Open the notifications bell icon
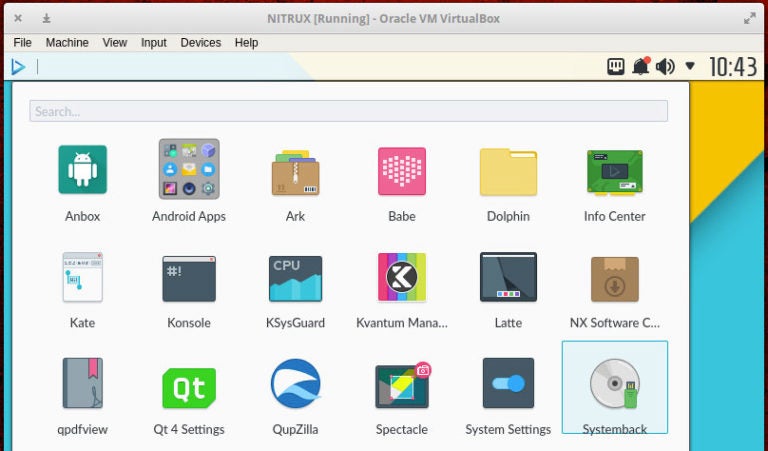The height and width of the screenshot is (451, 768). 641,66
